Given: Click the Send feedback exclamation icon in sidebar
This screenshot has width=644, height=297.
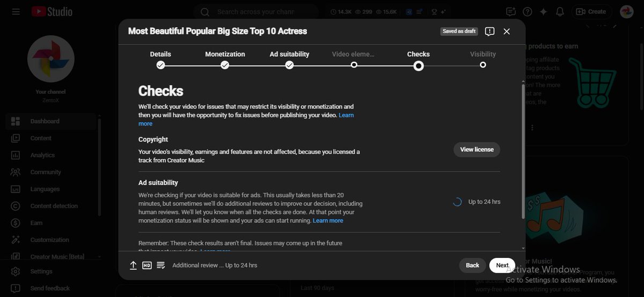Looking at the screenshot, I should (16, 288).
